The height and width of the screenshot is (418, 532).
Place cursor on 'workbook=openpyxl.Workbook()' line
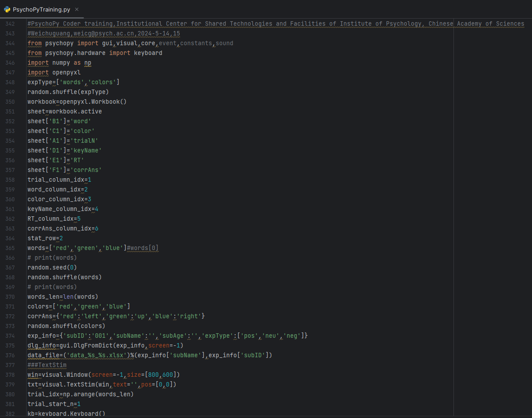[x=77, y=102]
